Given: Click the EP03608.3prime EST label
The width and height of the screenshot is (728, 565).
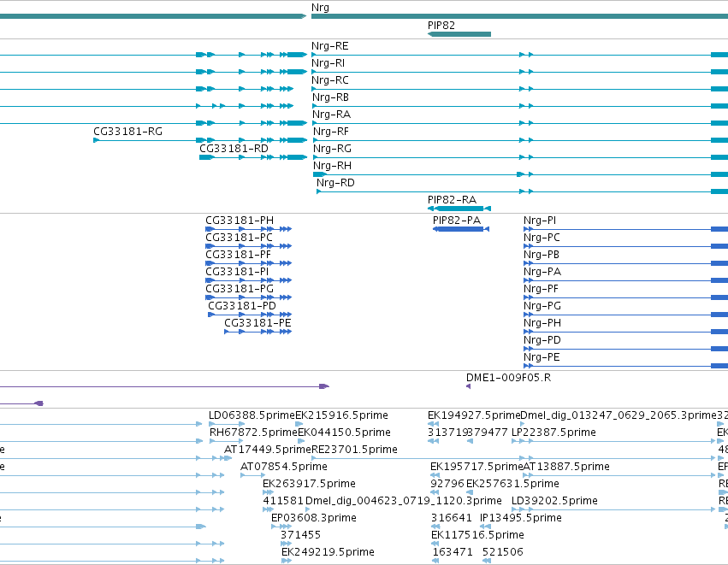Looking at the screenshot, I should [x=313, y=518].
